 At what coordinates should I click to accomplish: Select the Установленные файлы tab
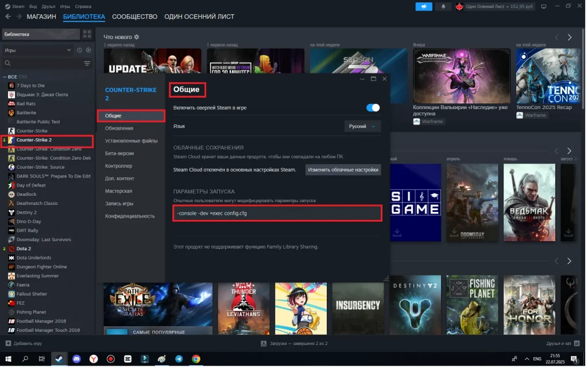[131, 141]
